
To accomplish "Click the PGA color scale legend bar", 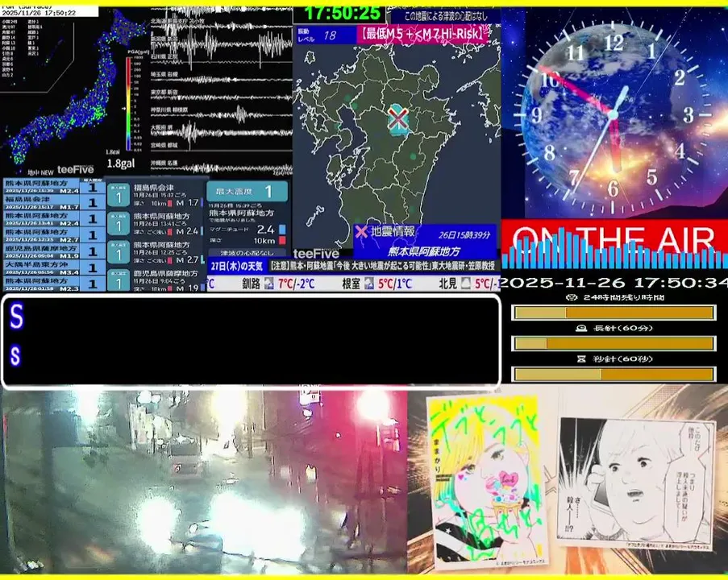I will [128, 103].
